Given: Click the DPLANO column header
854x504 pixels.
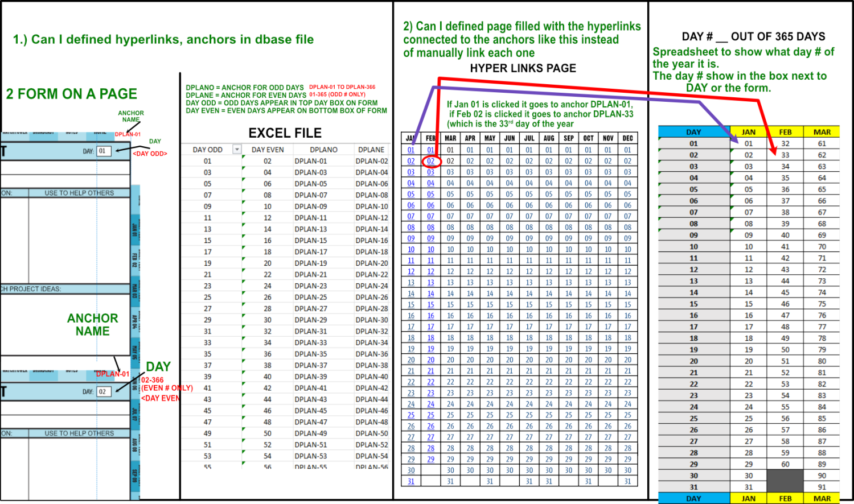Looking at the screenshot, I should point(323,150).
